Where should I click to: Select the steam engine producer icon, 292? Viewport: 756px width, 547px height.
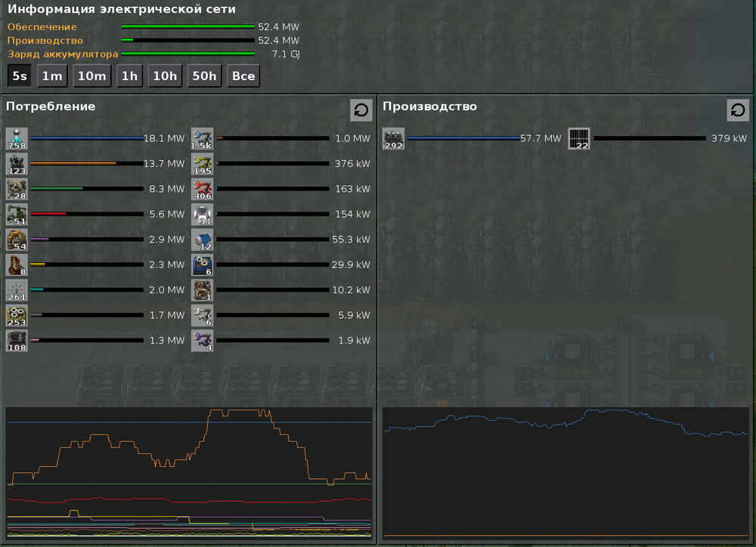(393, 139)
